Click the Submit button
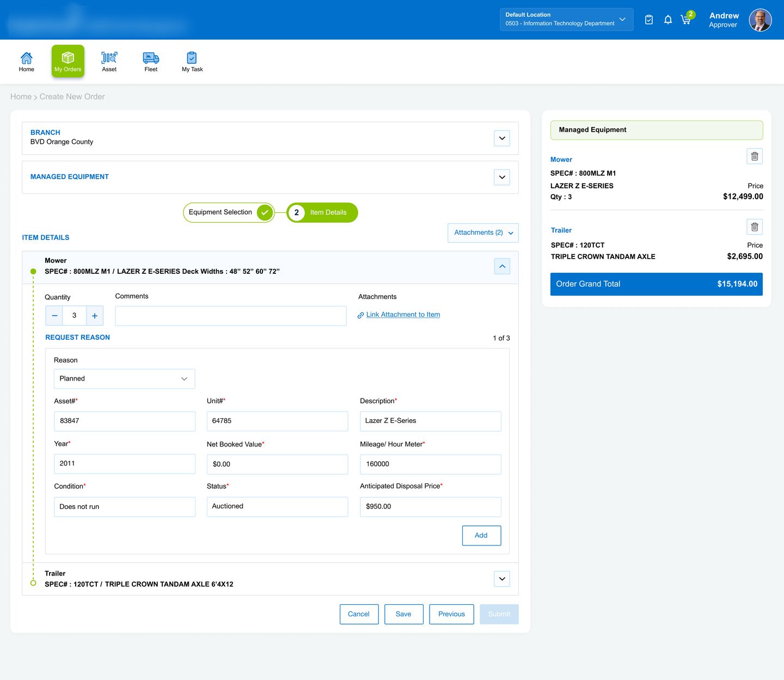Screen dimensions: 784x680 pos(499,614)
